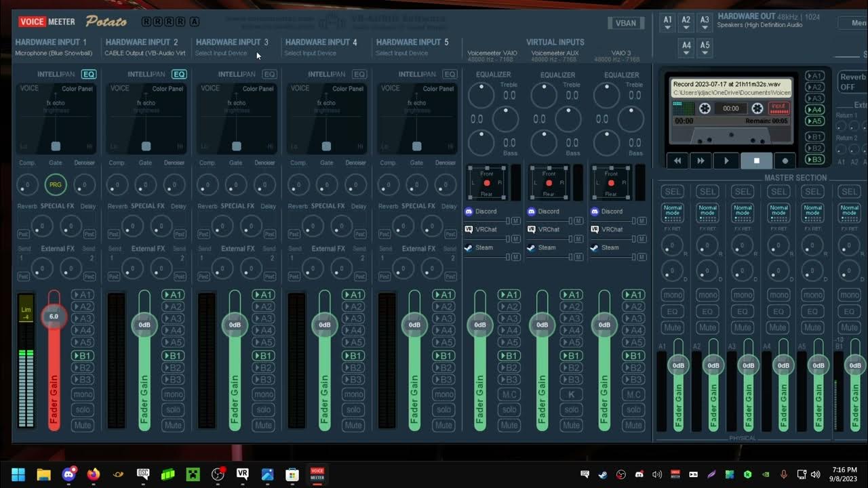
Task: Click the Reverb OFF button
Action: [x=852, y=82]
